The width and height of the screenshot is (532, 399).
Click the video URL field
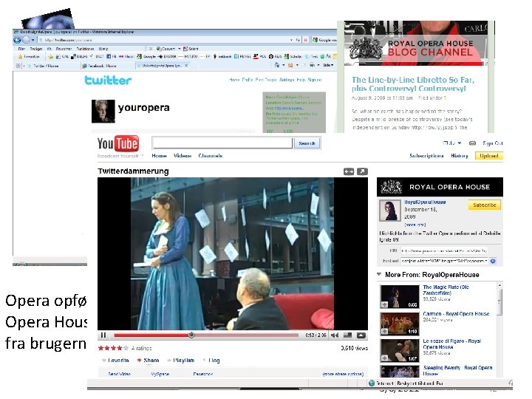(x=444, y=250)
